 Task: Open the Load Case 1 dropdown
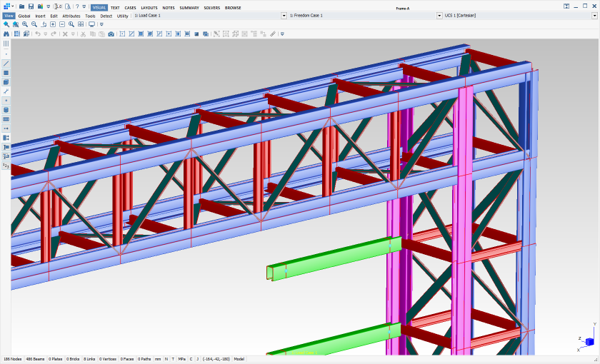coord(284,15)
